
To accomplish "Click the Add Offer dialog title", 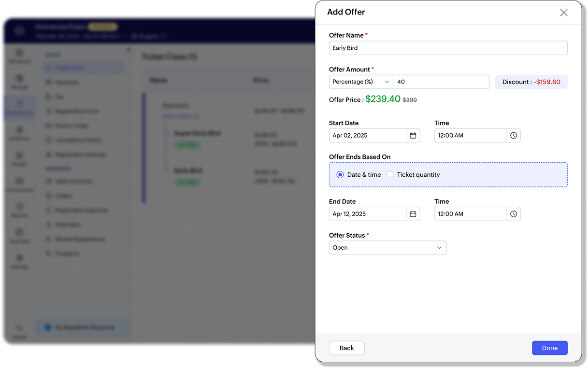I will click(346, 12).
